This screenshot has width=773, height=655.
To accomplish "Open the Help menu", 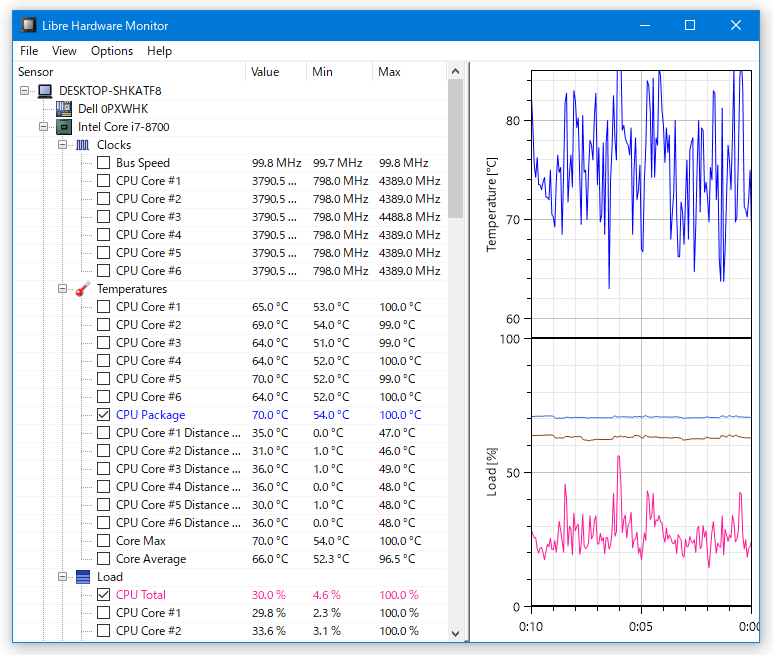I will pyautogui.click(x=159, y=51).
